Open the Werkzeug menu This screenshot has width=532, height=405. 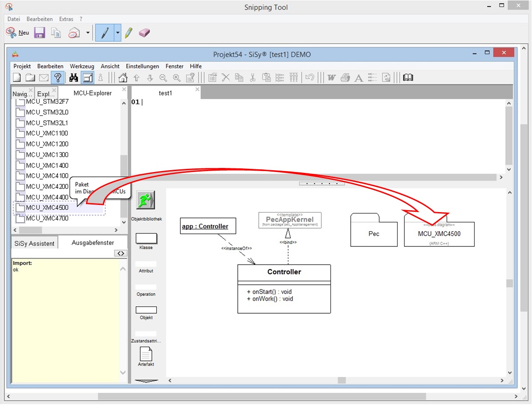point(82,66)
